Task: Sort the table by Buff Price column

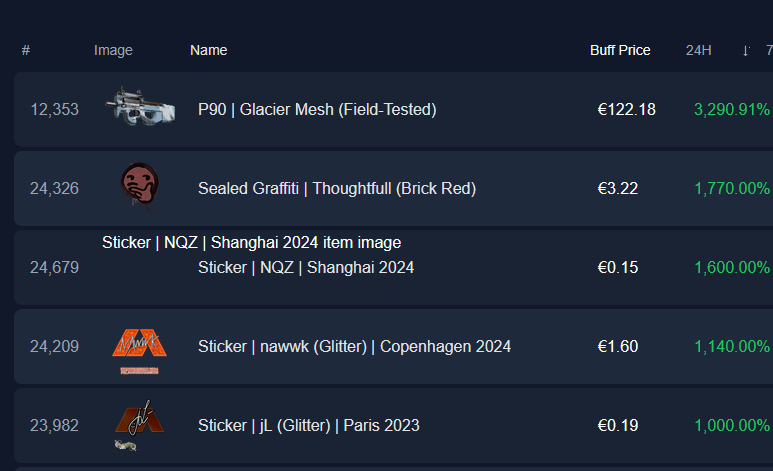Action: [620, 50]
